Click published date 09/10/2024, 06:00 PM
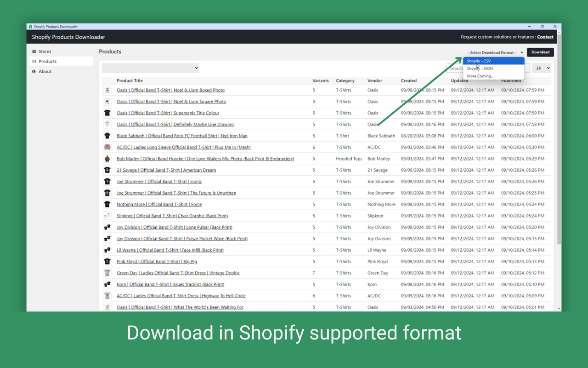The height and width of the screenshot is (368, 588). [x=523, y=136]
